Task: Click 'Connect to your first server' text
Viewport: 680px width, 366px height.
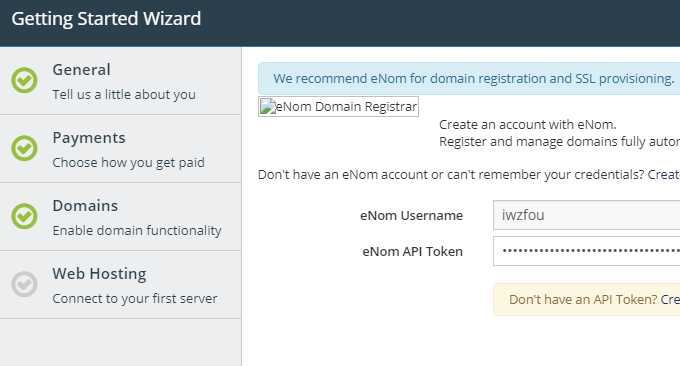Action: (135, 298)
